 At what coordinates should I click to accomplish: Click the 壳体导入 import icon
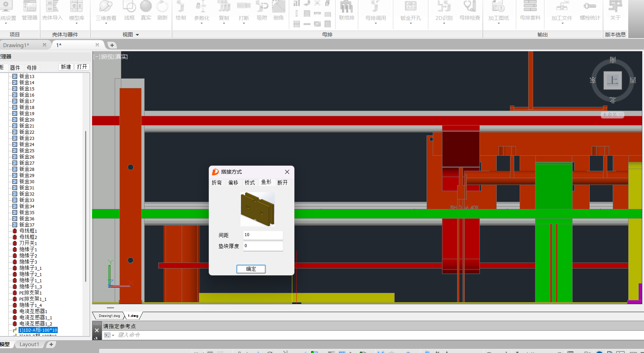click(x=52, y=11)
